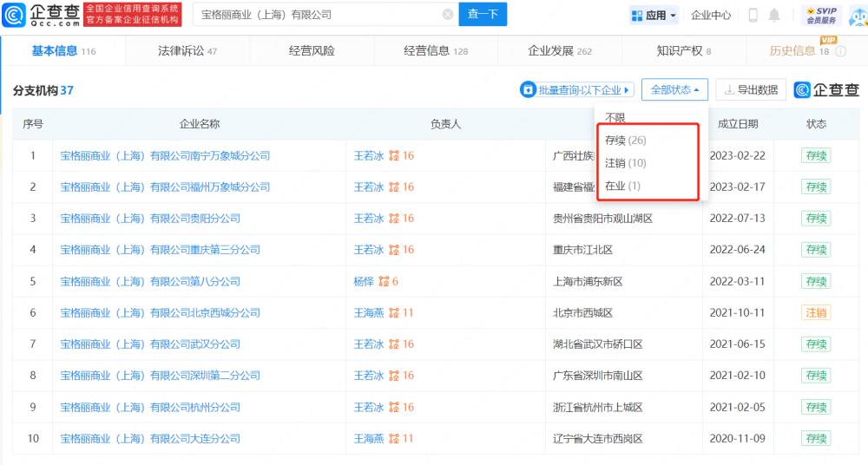
Task: Open 武汉分公司 company link
Action: coord(150,344)
